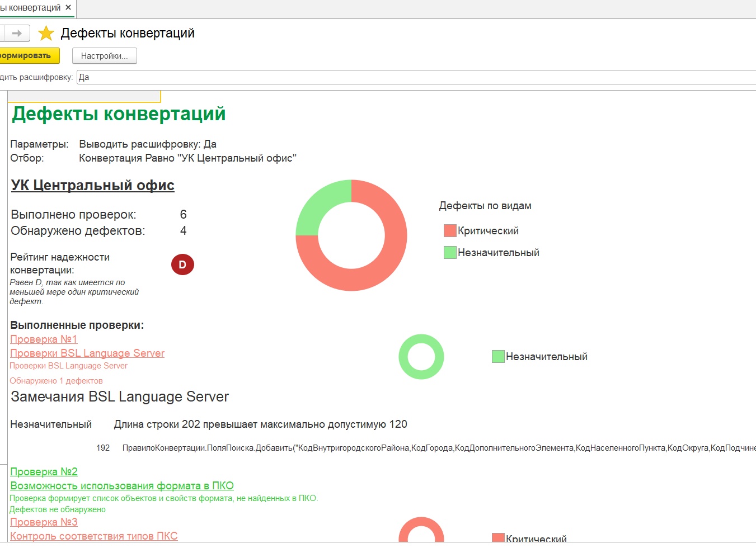This screenshot has height=548, width=756.
Task: Open Проверки BSL Language Server link
Action: [87, 353]
